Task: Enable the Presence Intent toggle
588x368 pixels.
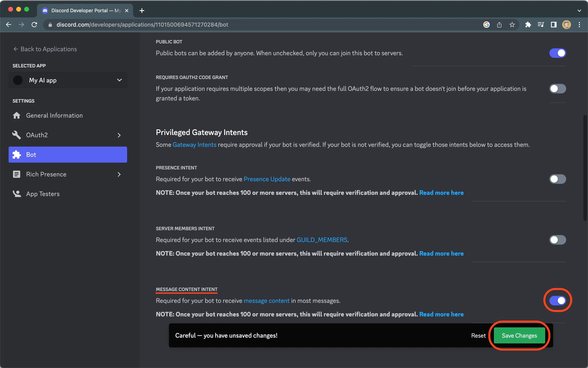Action: [x=558, y=179]
